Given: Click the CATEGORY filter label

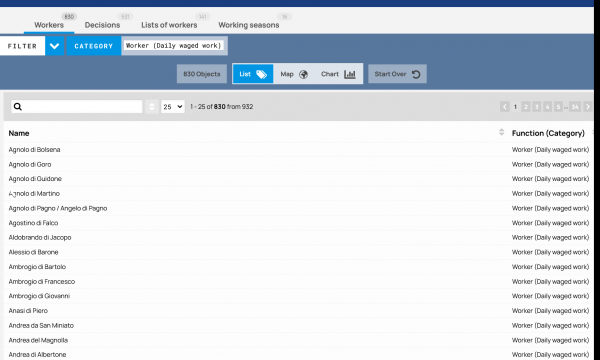Looking at the screenshot, I should pyautogui.click(x=94, y=46).
